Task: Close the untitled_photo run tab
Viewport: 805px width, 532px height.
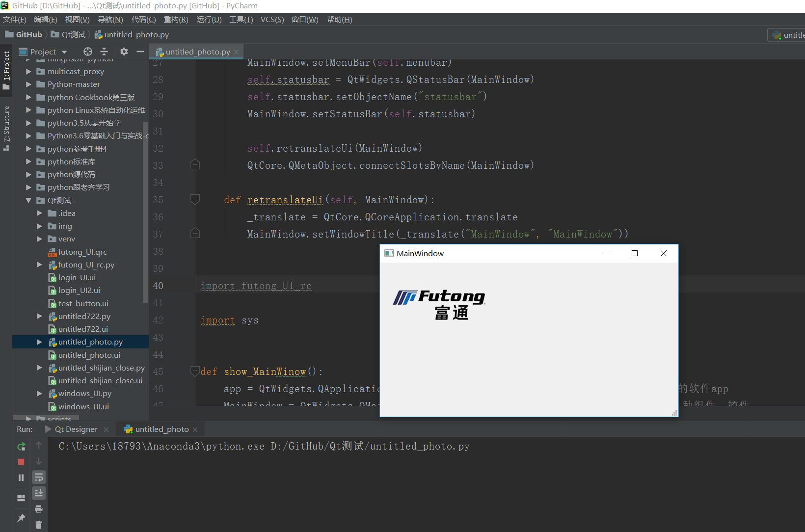Action: [195, 429]
